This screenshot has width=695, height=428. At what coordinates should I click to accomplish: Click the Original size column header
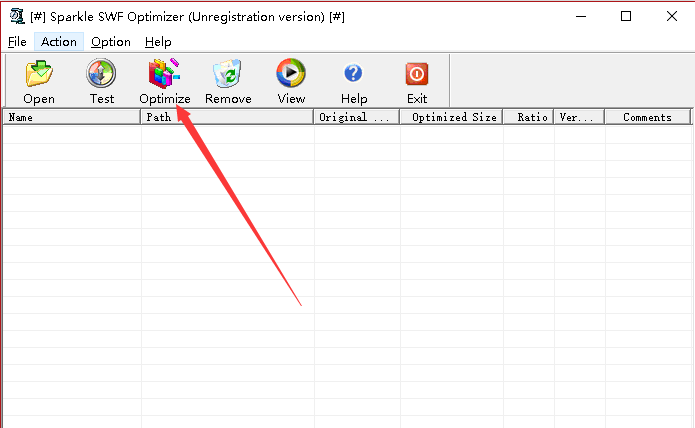(357, 117)
